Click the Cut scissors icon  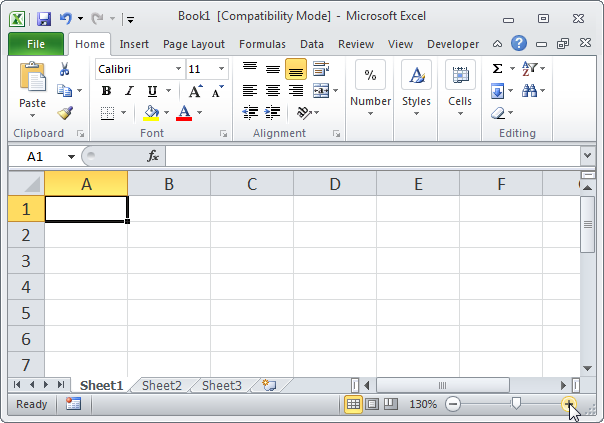point(64,69)
